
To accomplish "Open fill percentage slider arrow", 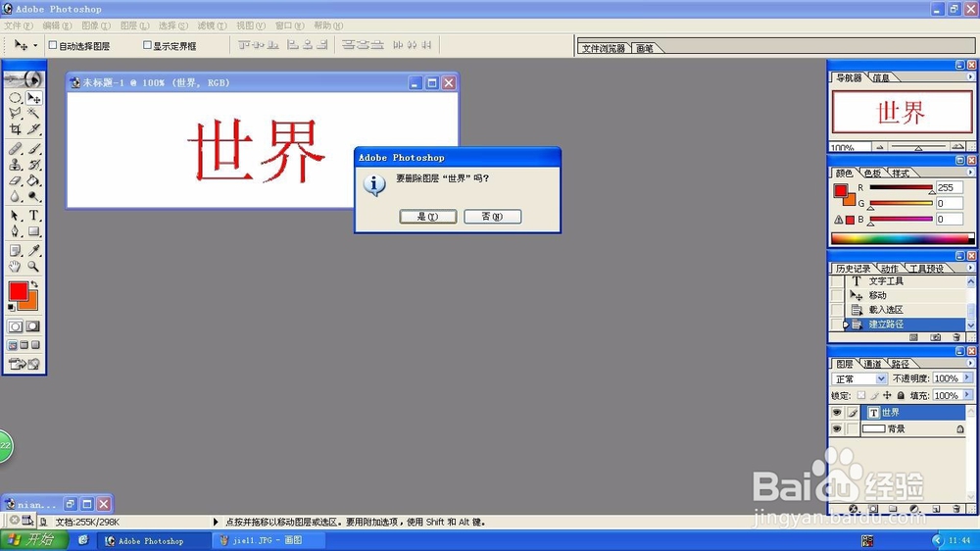I will 967,395.
